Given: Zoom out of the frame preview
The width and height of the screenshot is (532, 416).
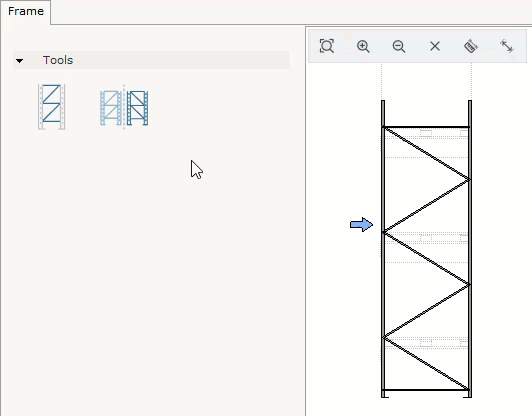Looking at the screenshot, I should pyautogui.click(x=399, y=46).
